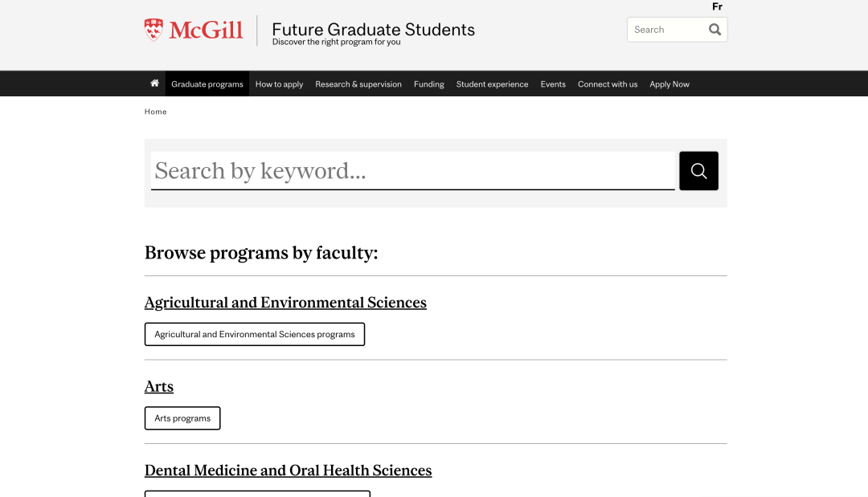The width and height of the screenshot is (868, 497).
Task: Open the Arts heading link
Action: (158, 386)
